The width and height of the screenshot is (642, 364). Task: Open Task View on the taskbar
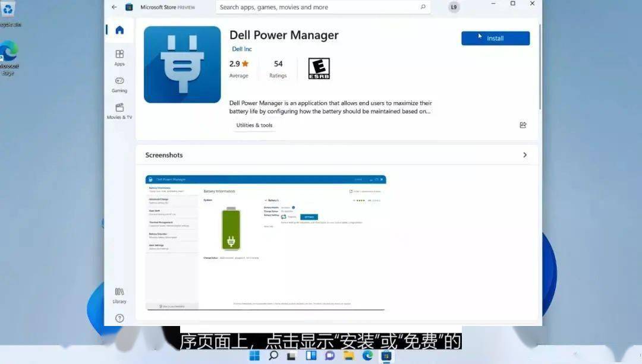(291, 356)
